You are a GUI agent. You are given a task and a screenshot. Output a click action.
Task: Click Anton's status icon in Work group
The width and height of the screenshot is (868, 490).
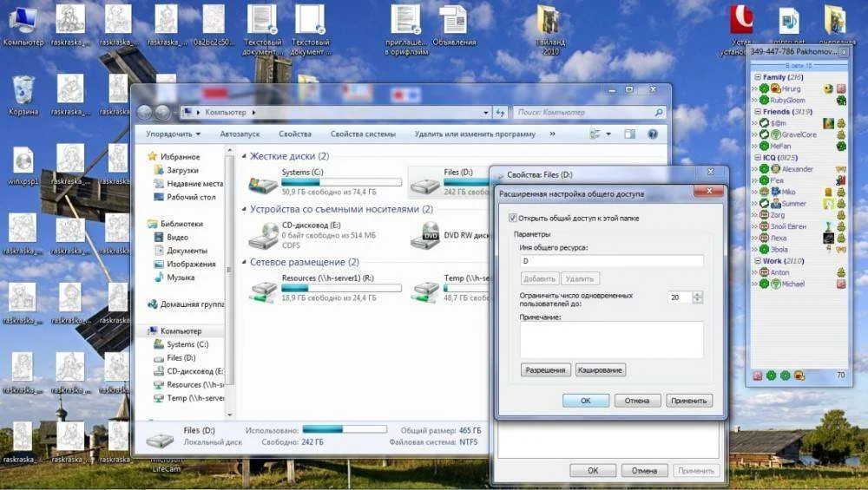[765, 272]
